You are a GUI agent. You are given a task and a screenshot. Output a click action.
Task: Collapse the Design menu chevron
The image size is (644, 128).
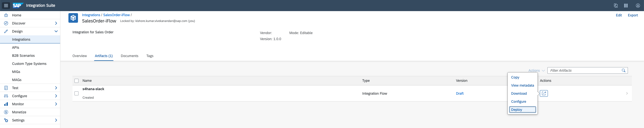(56, 31)
